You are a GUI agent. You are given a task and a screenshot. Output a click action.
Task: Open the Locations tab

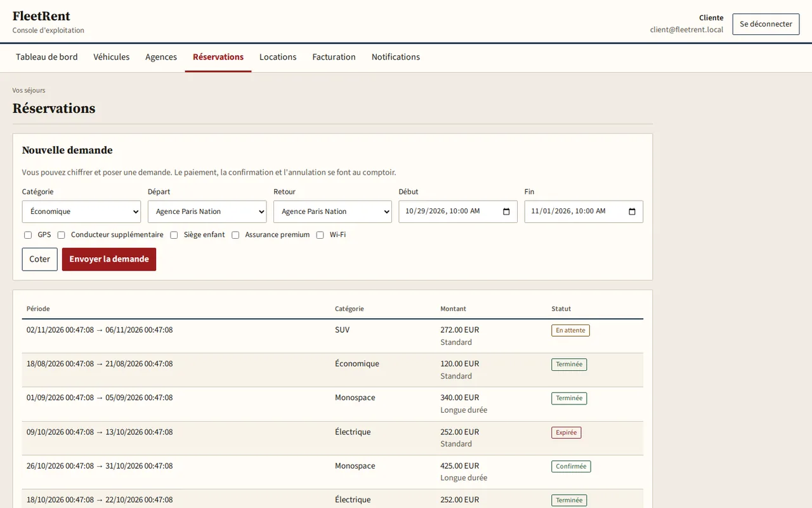(278, 57)
